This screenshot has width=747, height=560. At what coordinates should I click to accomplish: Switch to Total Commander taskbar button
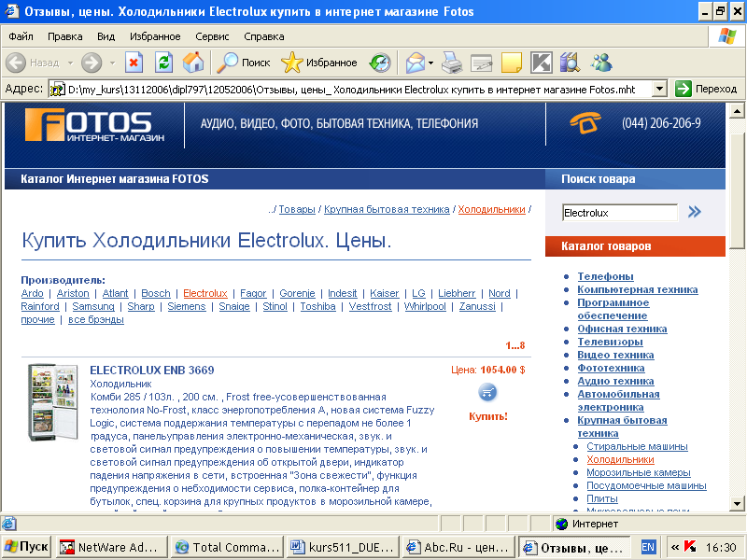click(x=227, y=547)
